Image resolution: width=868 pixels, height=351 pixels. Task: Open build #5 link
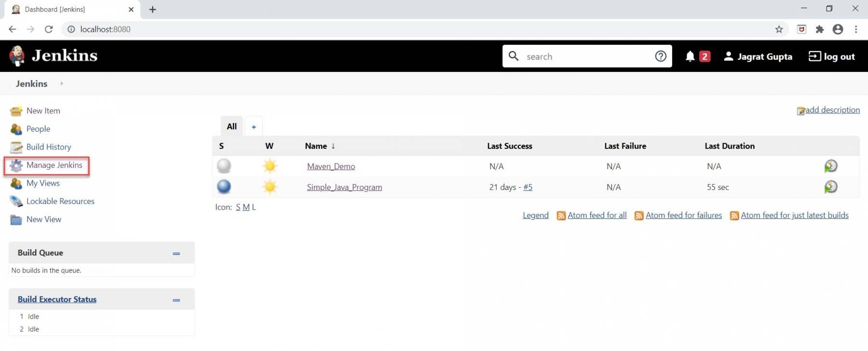click(x=528, y=187)
